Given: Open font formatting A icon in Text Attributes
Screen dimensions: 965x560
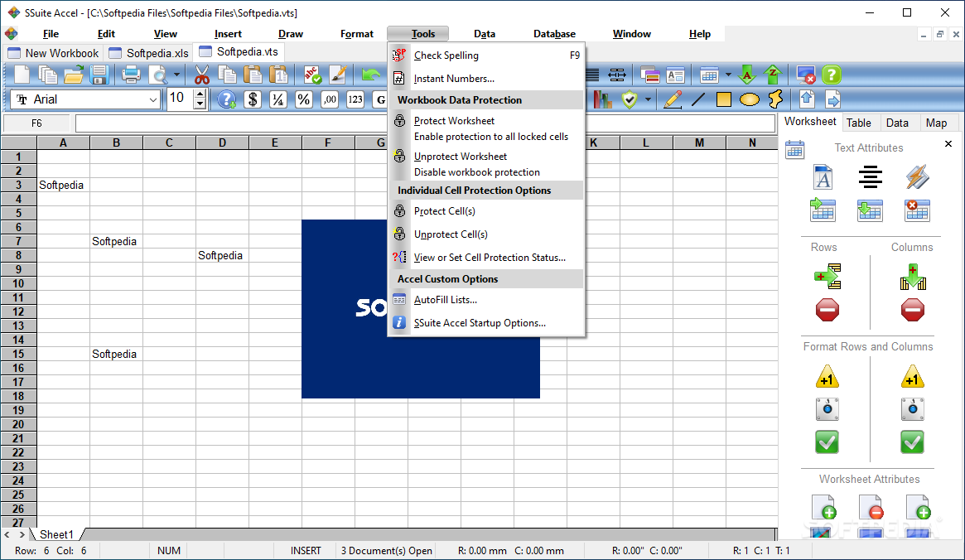Looking at the screenshot, I should [x=823, y=177].
